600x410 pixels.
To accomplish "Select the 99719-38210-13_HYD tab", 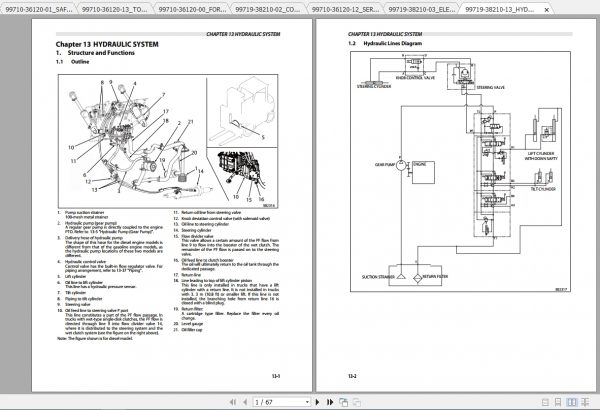I will click(x=499, y=9).
